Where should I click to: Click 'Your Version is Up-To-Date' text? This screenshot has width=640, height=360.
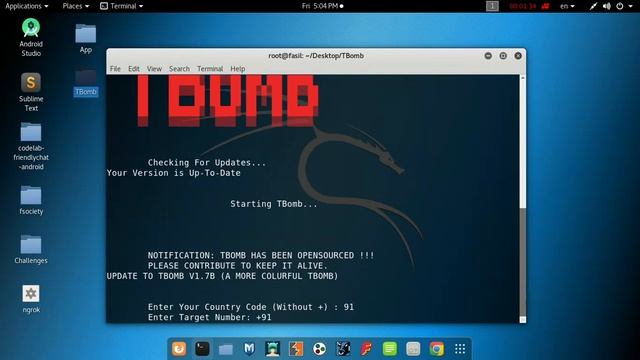pos(173,173)
